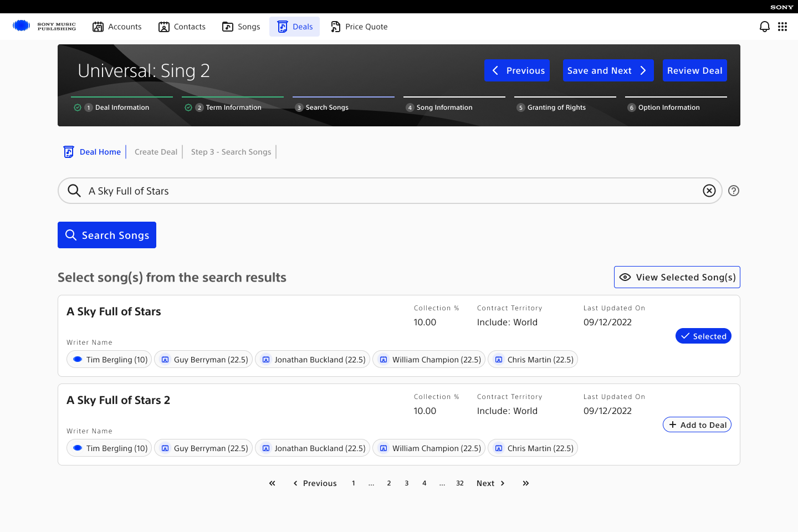Clear the search field with the X icon
This screenshot has width=798, height=532.
(709, 191)
